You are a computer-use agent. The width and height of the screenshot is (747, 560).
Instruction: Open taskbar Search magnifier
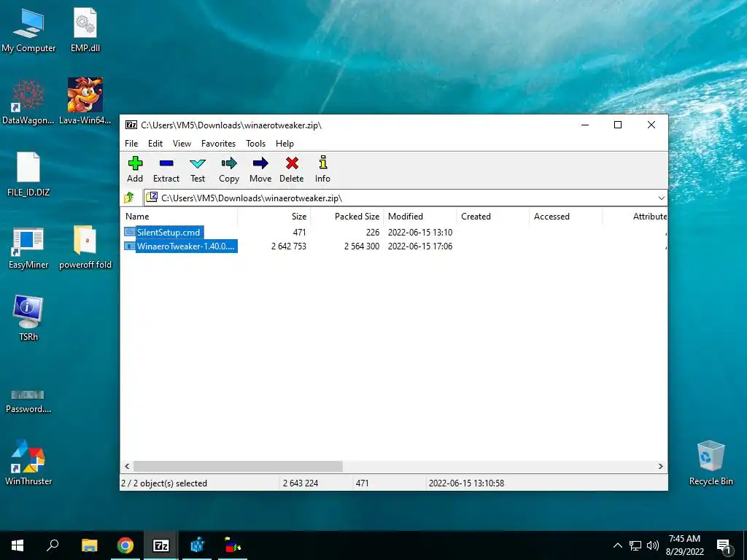[53, 545]
